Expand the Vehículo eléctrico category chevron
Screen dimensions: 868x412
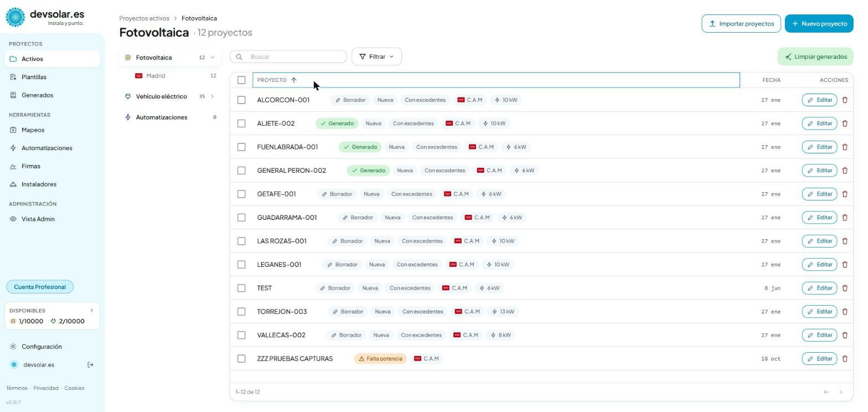212,96
